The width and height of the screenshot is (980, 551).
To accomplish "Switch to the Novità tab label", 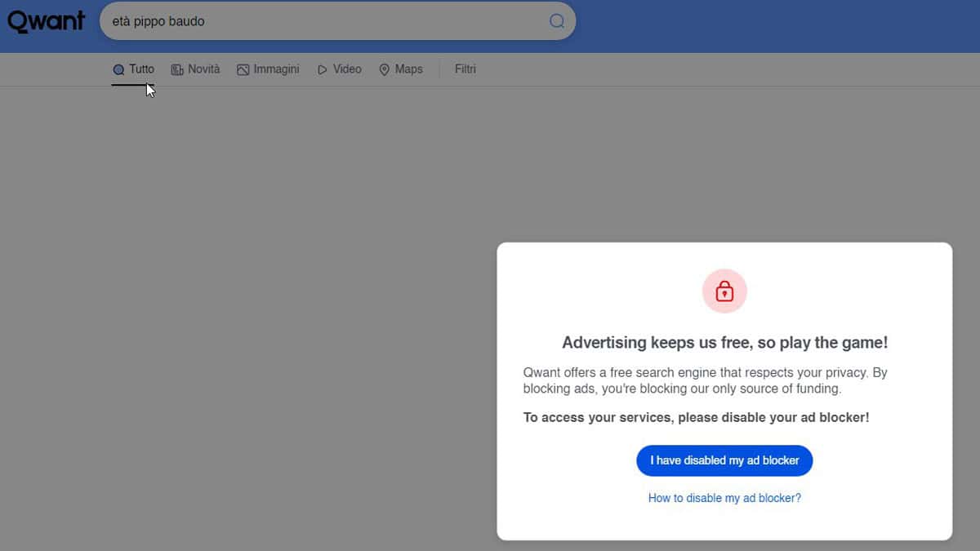I will point(203,69).
